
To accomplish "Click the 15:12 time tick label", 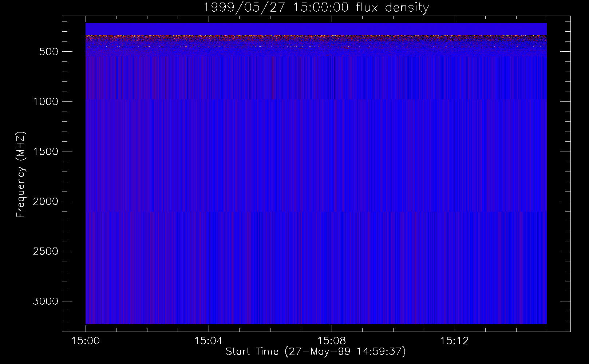I will click(454, 341).
